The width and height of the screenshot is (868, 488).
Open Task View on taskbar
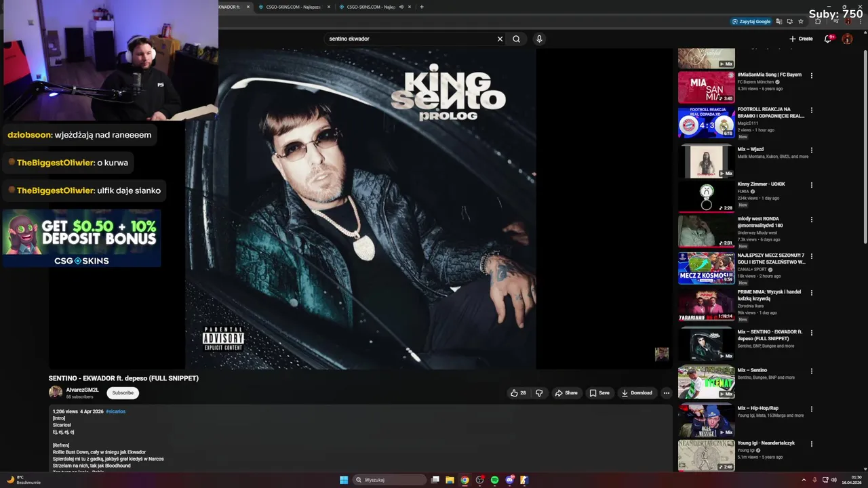(435, 480)
